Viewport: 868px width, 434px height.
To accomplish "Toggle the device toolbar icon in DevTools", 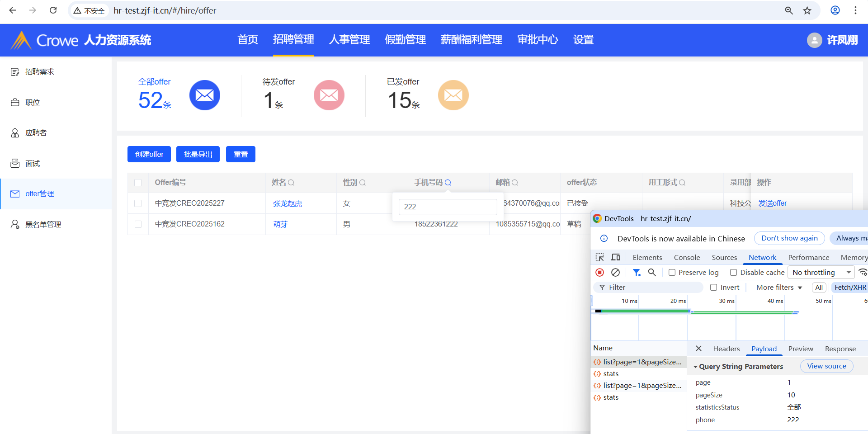I will pos(616,257).
